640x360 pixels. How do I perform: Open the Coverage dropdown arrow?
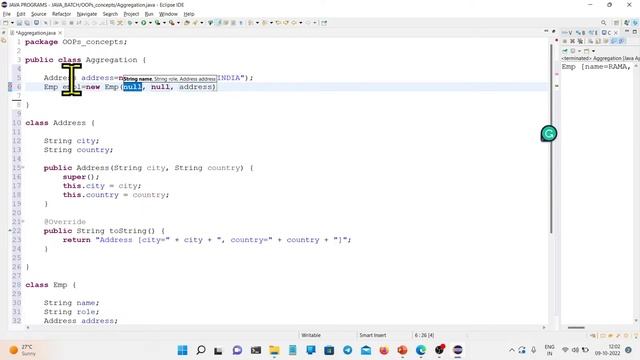164,23
